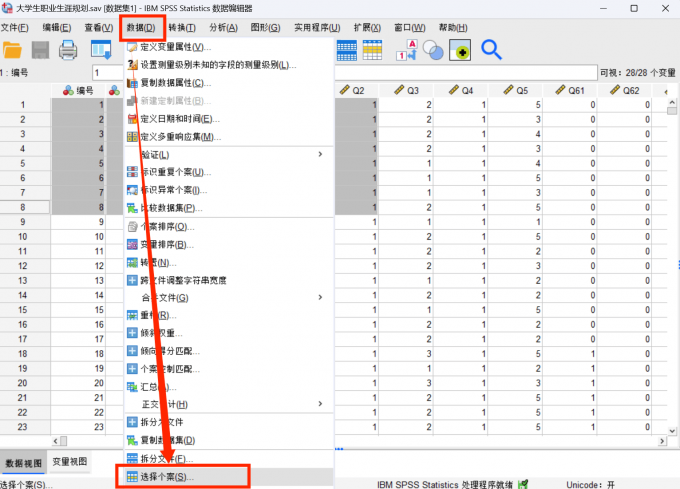Click the Q5 column header
680x489 pixels.
point(515,91)
